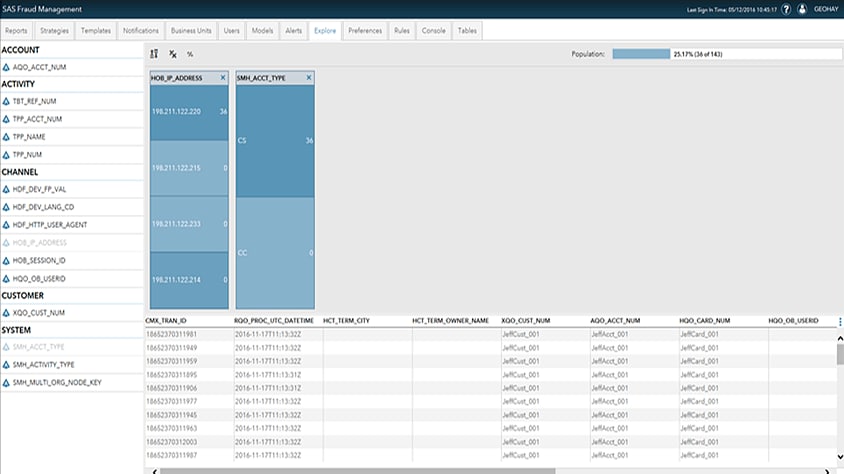This screenshot has width=844, height=474.
Task: Open the Users tab
Action: pos(231,31)
